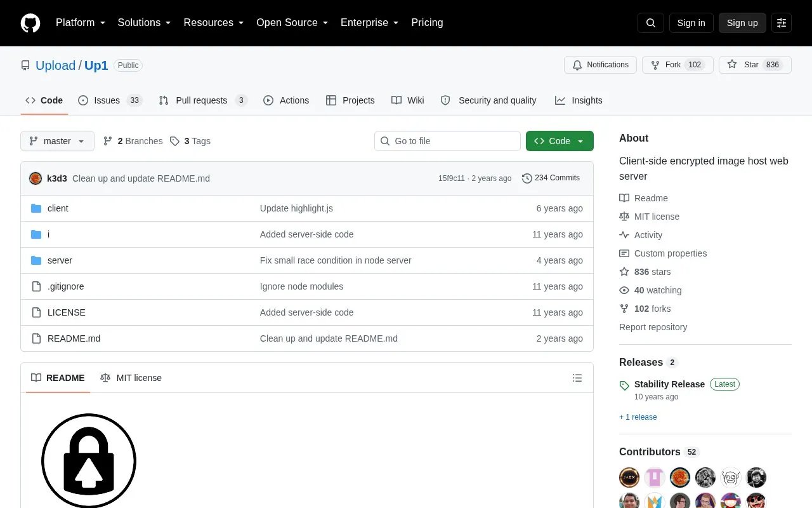Click the server folder icon
The height and width of the screenshot is (508, 812).
point(36,260)
